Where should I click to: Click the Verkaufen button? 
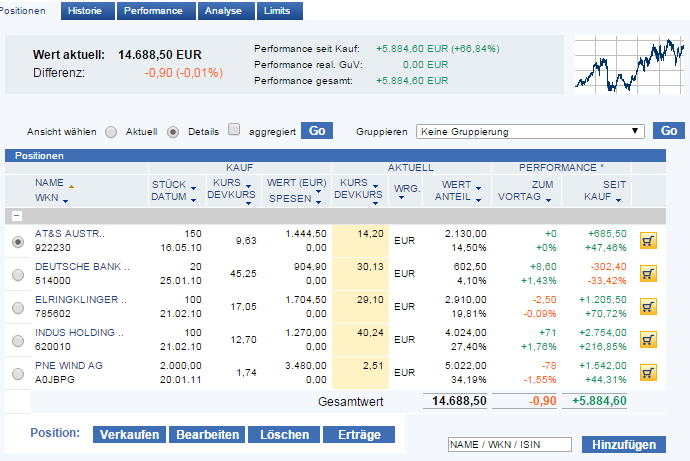[129, 435]
